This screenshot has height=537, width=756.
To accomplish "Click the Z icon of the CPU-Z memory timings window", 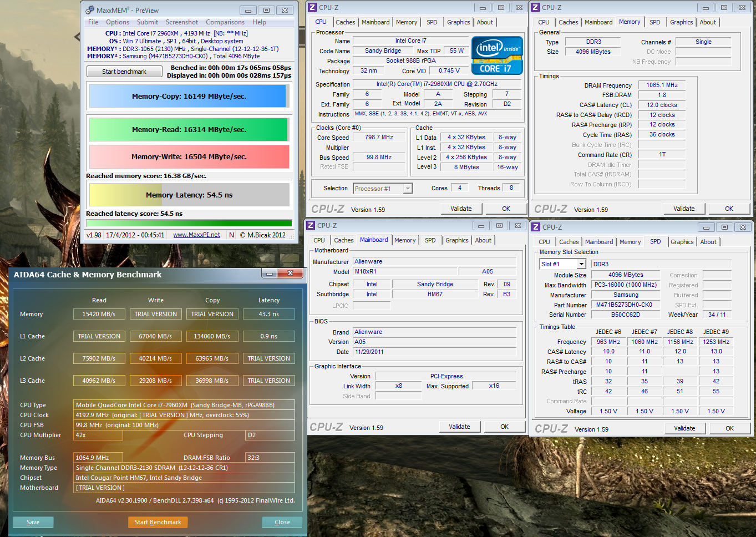I will click(535, 7).
